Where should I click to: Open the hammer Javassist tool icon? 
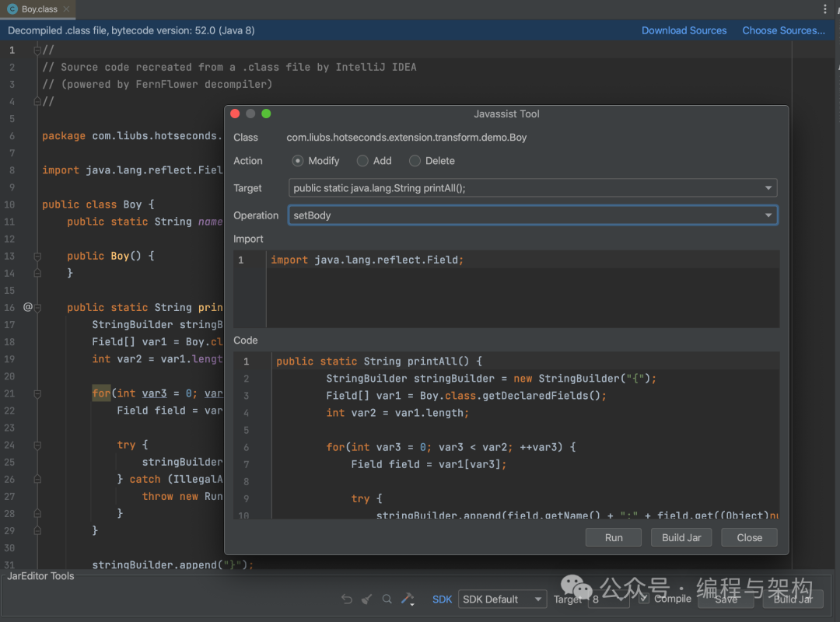pyautogui.click(x=407, y=599)
